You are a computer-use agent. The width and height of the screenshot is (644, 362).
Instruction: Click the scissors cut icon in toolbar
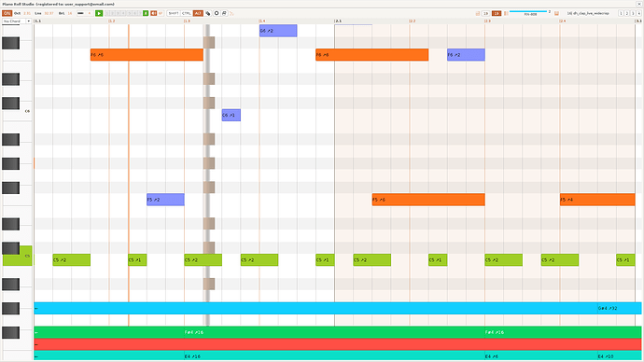[x=231, y=14]
